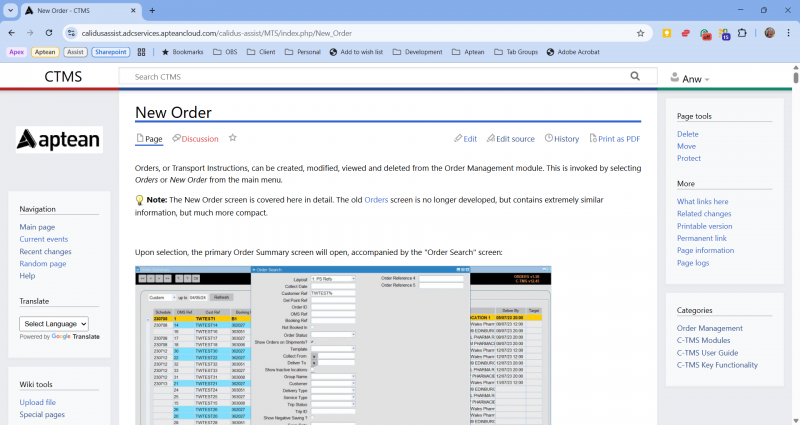The height and width of the screenshot is (425, 800).
Task: Open the red extension icon in toolbar
Action: click(686, 33)
